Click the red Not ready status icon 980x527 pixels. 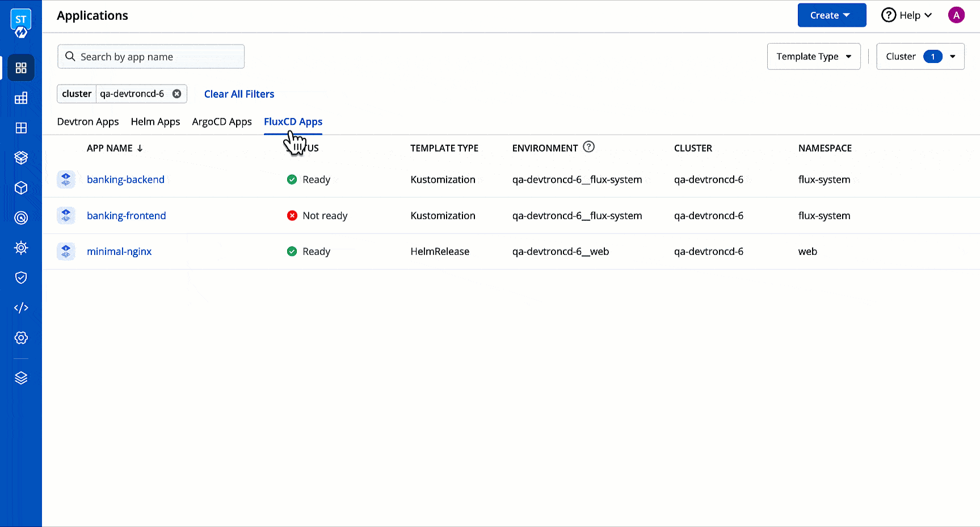point(292,216)
